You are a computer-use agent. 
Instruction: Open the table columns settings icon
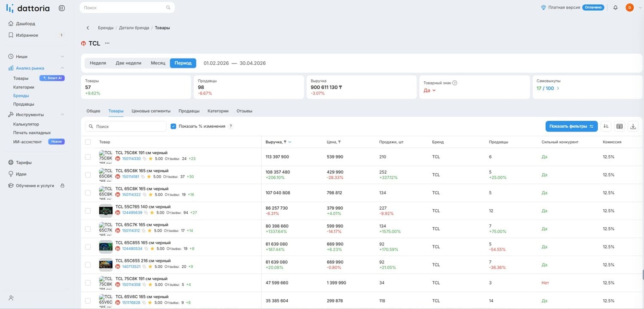click(x=620, y=126)
